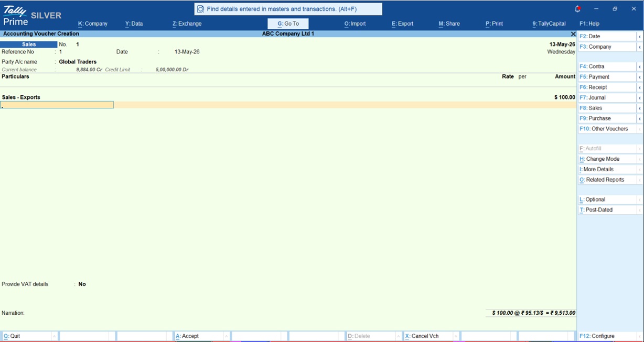Click the notification bell icon
The width and height of the screenshot is (644, 342).
click(x=577, y=9)
